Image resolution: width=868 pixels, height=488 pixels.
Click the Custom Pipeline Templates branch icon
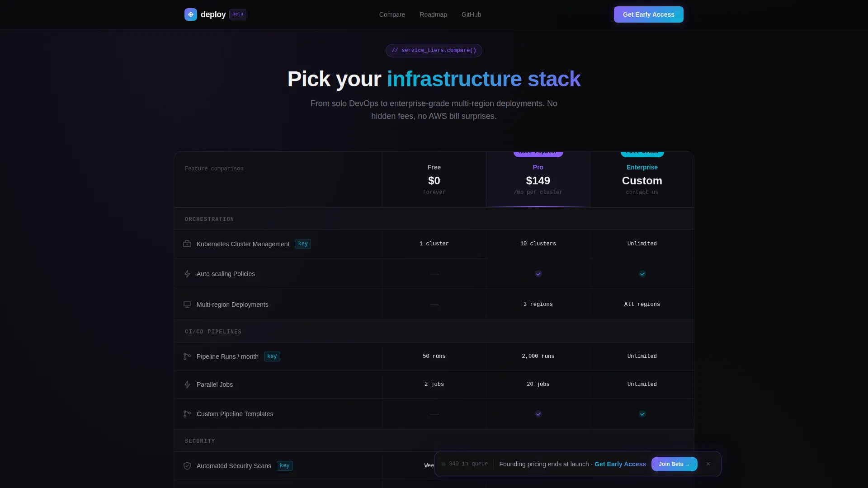point(187,414)
